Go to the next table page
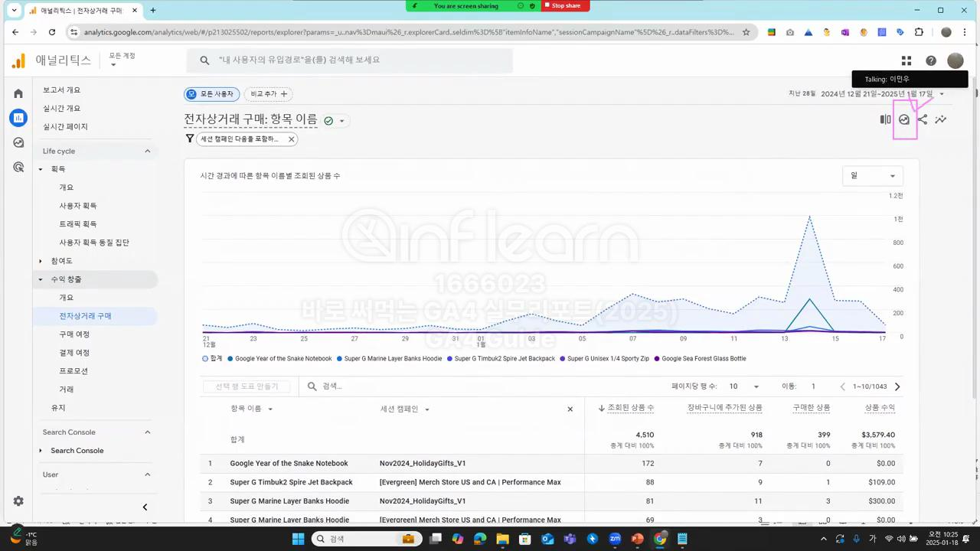980x551 pixels. click(x=897, y=386)
